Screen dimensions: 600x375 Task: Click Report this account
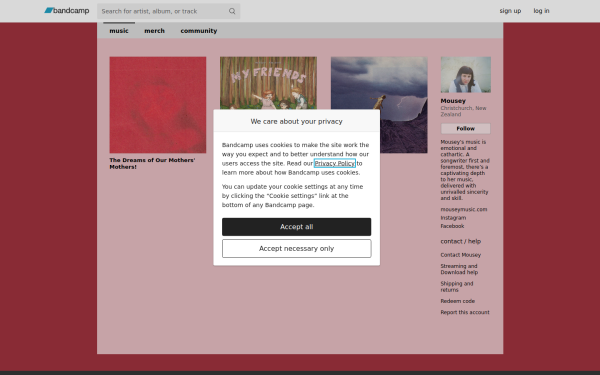pyautogui.click(x=465, y=312)
